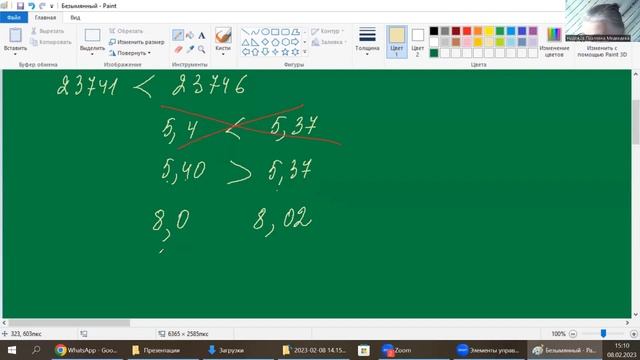Open Customize Quick Access Toolbar arrow
This screenshot has width=640, height=360.
[x=51, y=6]
